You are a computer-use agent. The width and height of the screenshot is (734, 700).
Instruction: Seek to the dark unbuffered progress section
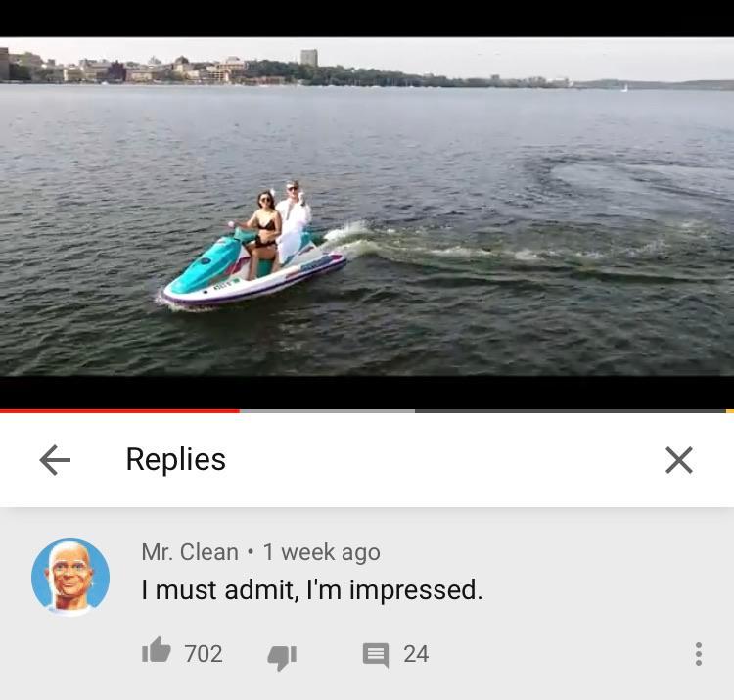tap(571, 411)
